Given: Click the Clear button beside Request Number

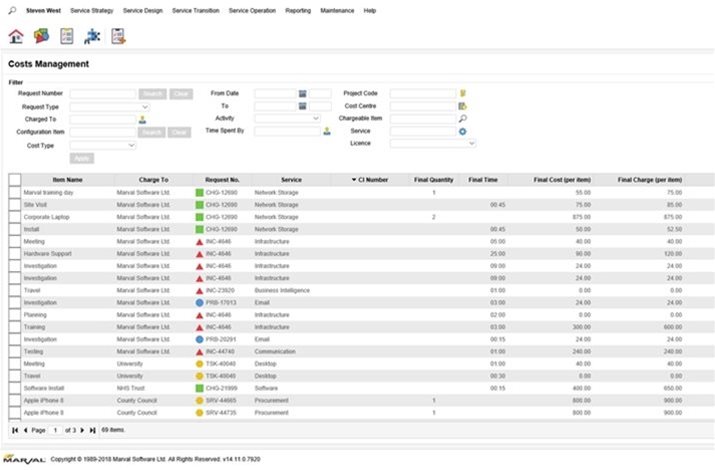Looking at the screenshot, I should 181,93.
